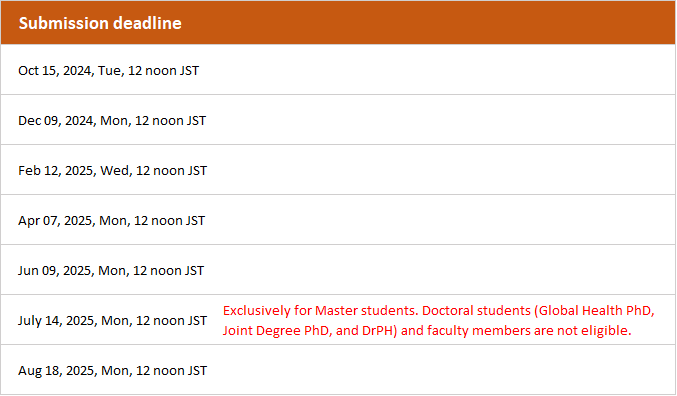Select the Apr 07, 2025 deadline entry
The height and width of the screenshot is (396, 677).
coord(111,221)
